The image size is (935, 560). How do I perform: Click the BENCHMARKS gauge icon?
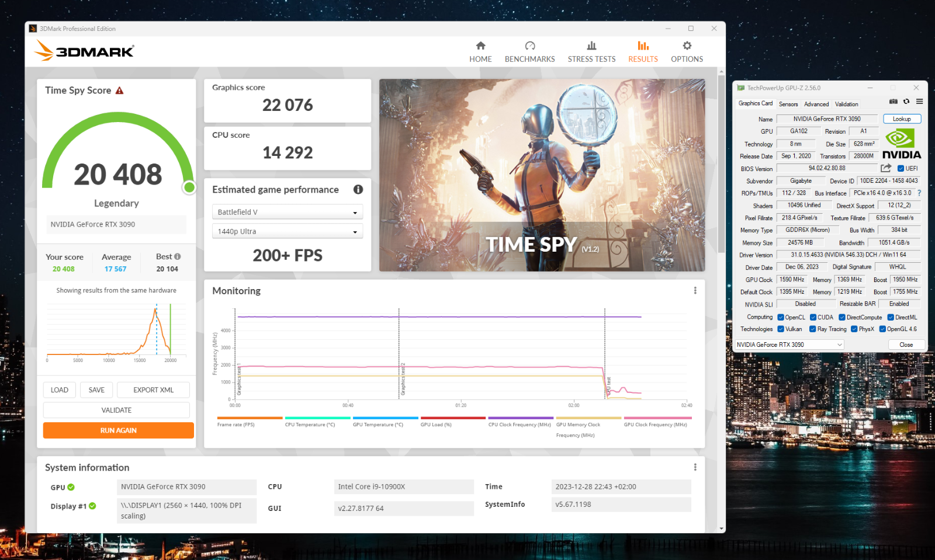pyautogui.click(x=530, y=46)
